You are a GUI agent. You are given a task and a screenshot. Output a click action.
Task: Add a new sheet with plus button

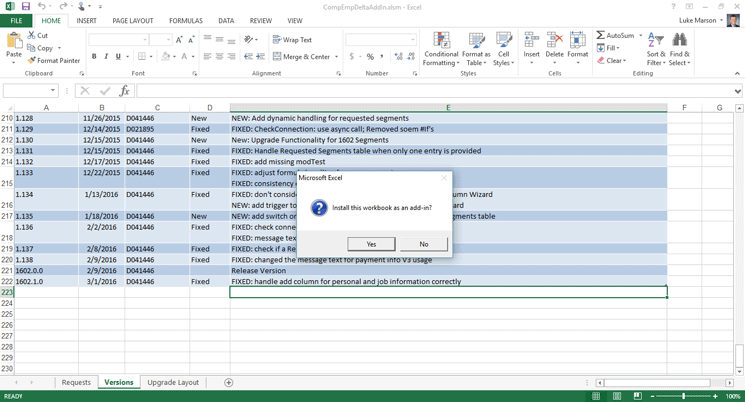(x=229, y=383)
